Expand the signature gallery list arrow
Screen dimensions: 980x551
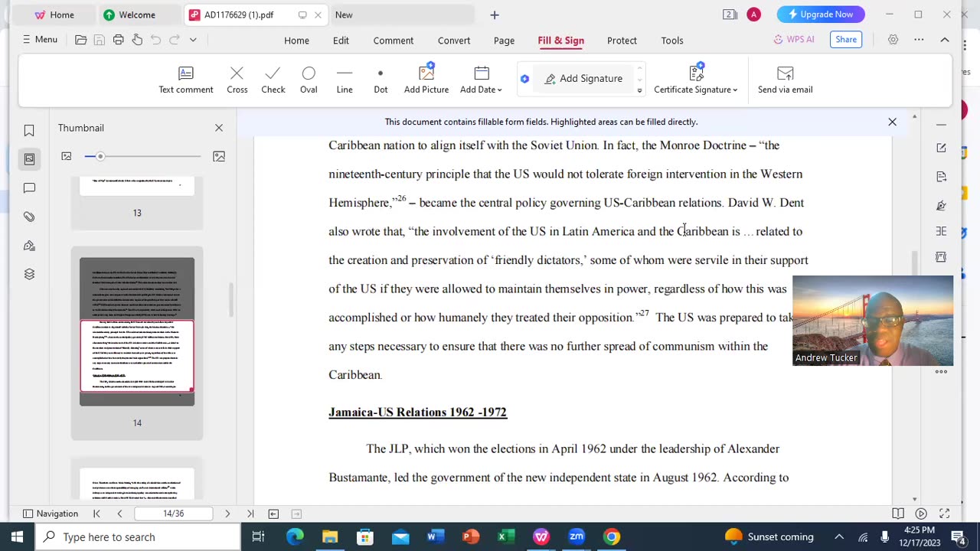click(639, 90)
